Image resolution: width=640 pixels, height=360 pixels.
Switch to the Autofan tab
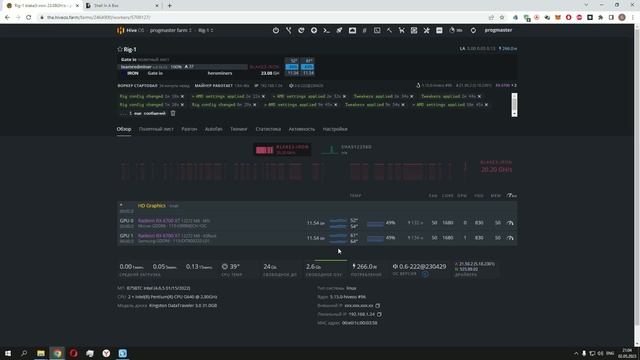(x=213, y=129)
